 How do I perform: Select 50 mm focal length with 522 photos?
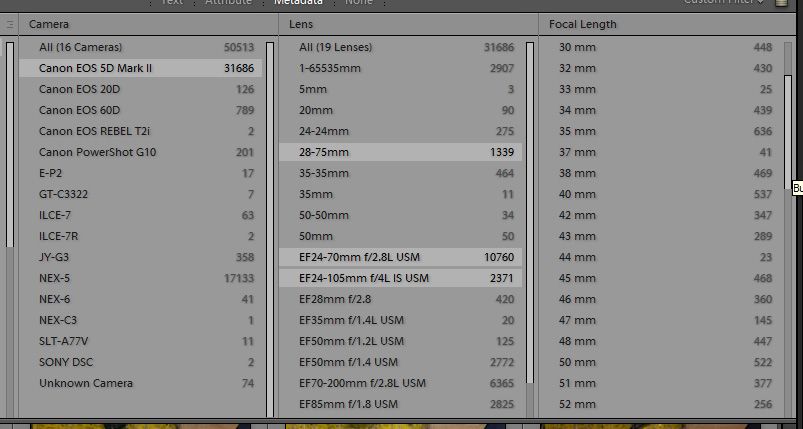(661, 362)
